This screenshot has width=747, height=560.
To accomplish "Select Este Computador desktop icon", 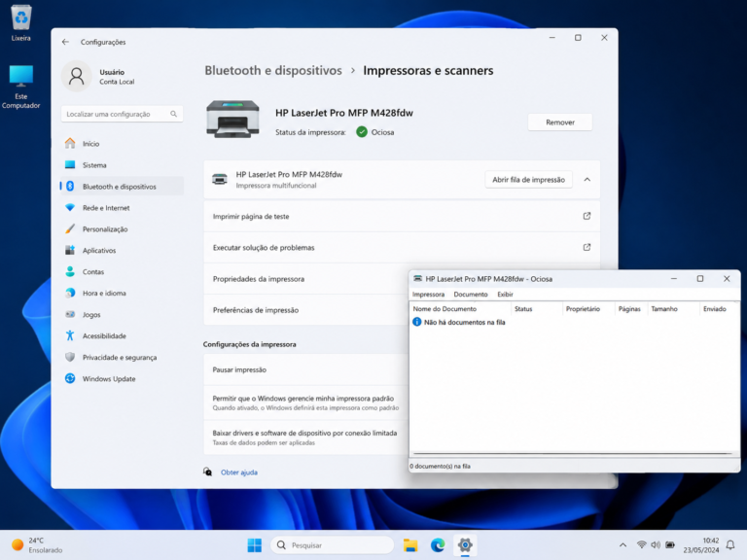I will click(21, 87).
